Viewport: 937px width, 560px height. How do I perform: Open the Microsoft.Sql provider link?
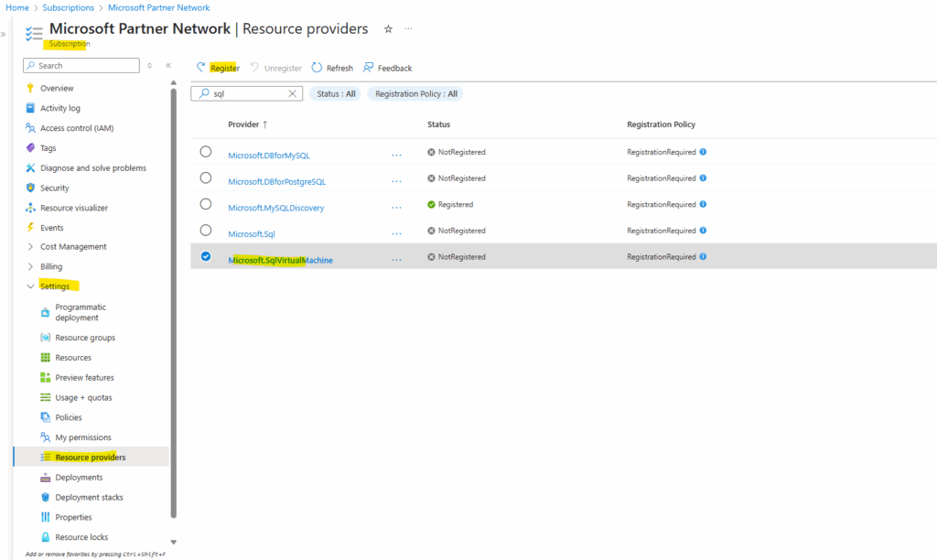coord(252,234)
